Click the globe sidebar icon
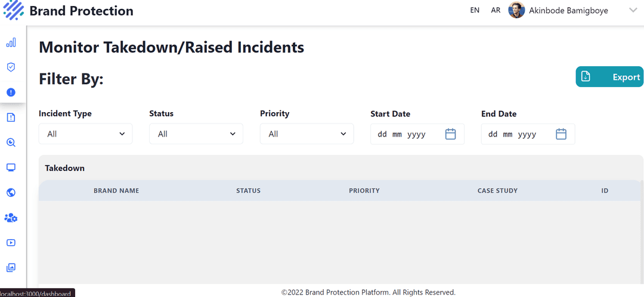 tap(11, 193)
